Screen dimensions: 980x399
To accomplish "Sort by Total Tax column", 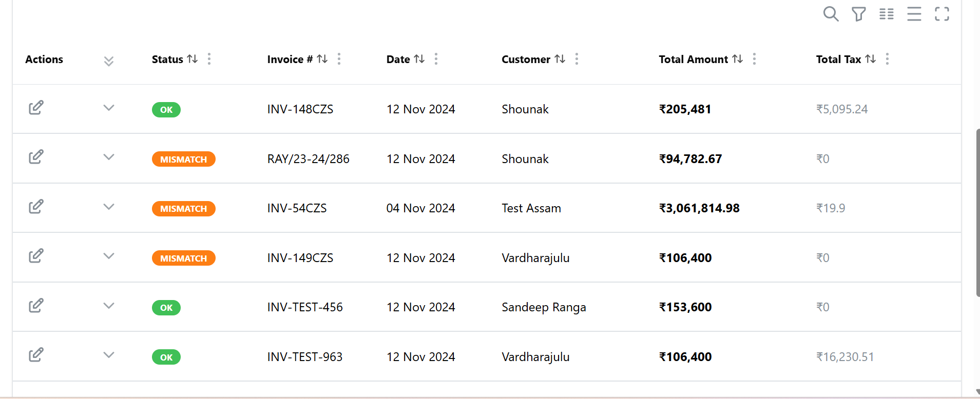I will point(870,59).
